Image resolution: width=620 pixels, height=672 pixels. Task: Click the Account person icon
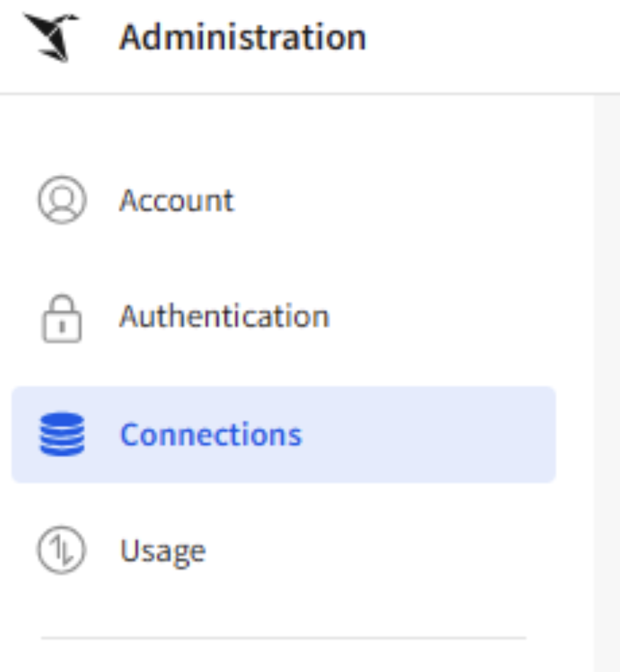point(62,201)
